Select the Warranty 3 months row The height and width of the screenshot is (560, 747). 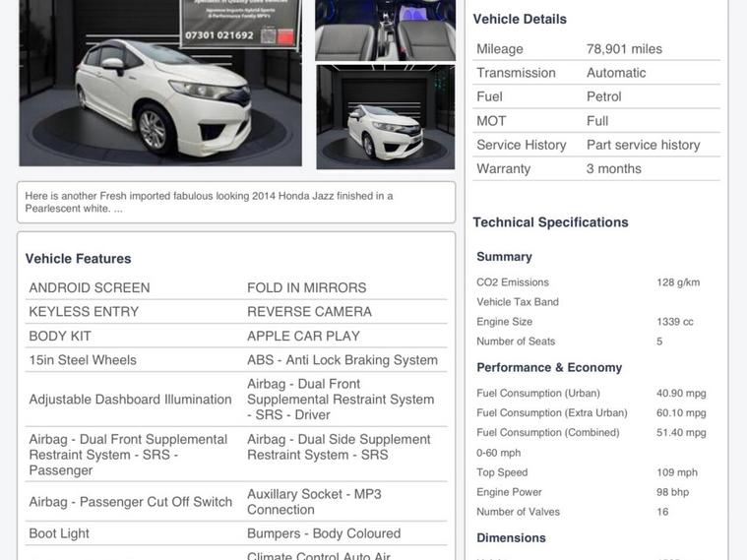(595, 168)
